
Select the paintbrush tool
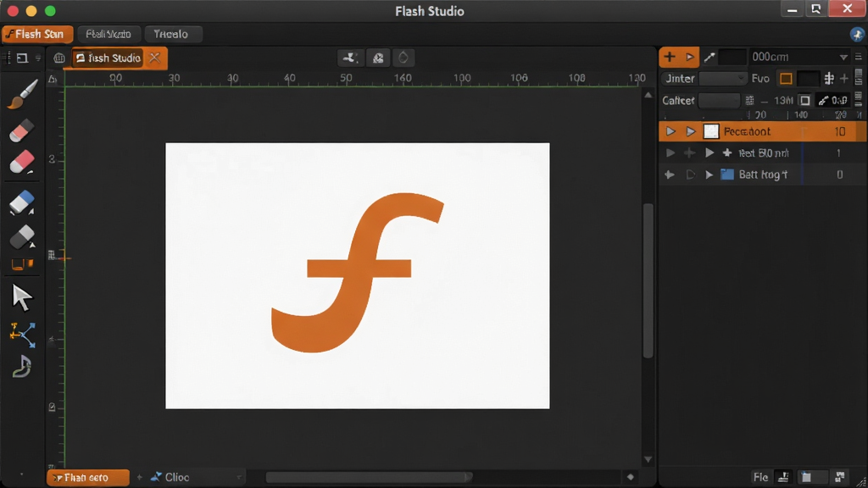pyautogui.click(x=23, y=94)
